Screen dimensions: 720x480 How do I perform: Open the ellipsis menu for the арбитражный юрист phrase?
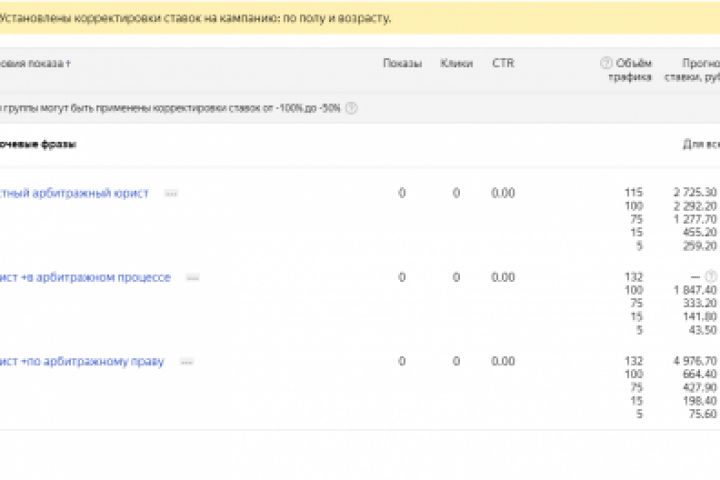(171, 194)
